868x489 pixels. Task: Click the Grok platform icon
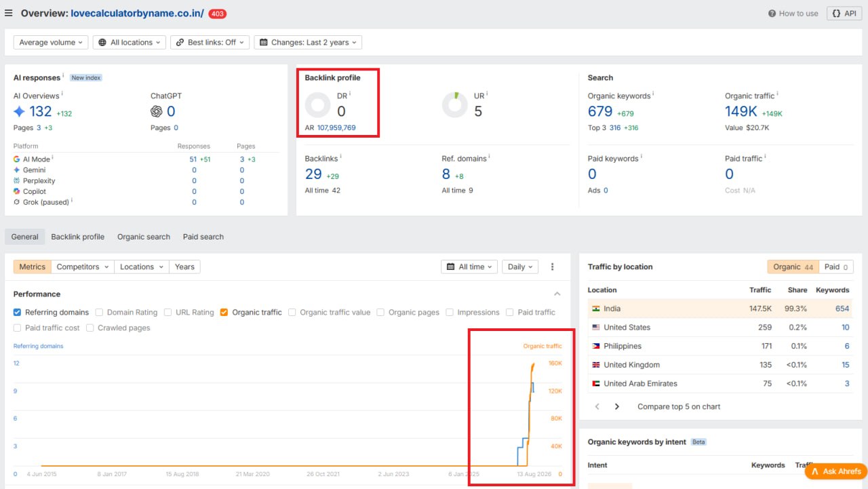17,202
